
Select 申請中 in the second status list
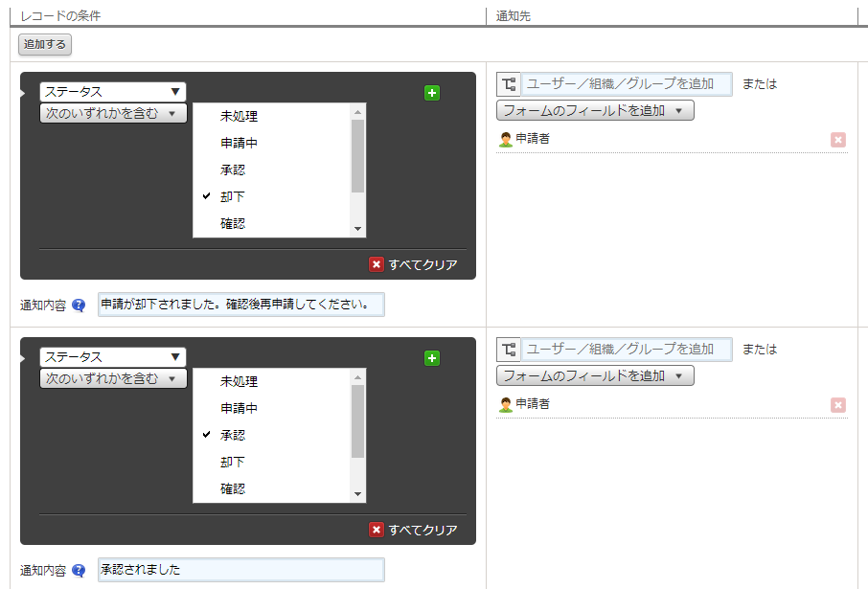pyautogui.click(x=272, y=408)
